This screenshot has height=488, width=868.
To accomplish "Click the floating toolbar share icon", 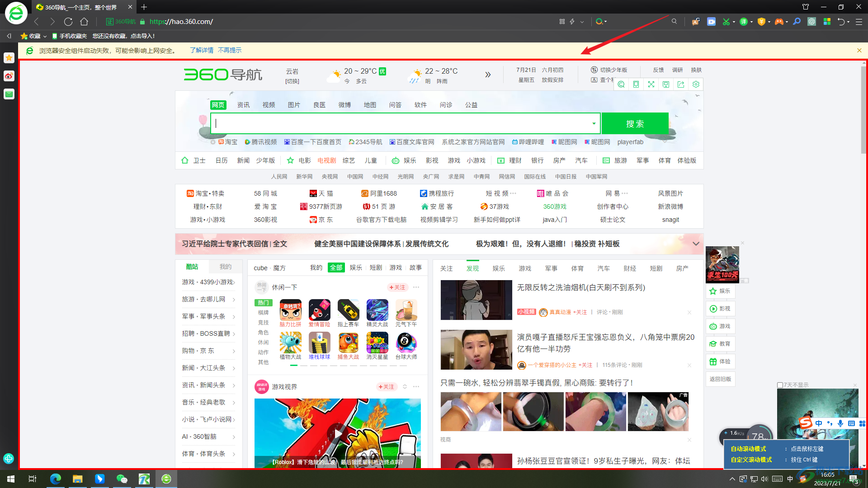I will (x=681, y=84).
